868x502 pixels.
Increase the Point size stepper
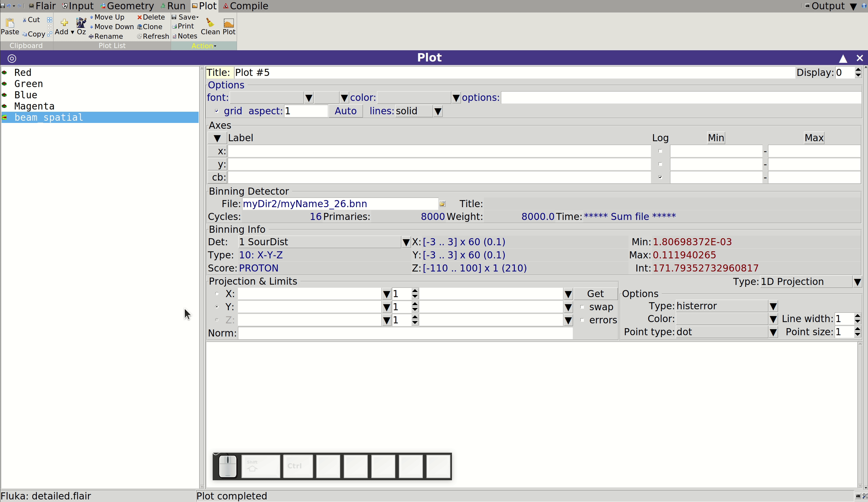click(x=857, y=329)
